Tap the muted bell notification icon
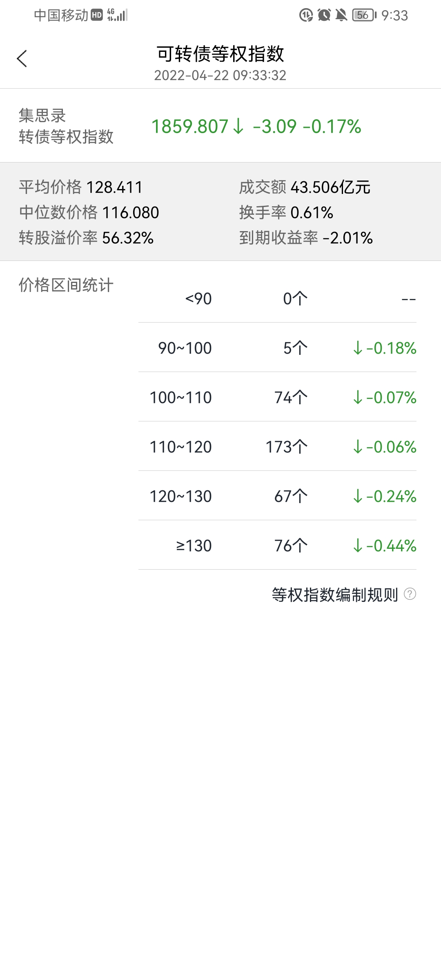The height and width of the screenshot is (980, 441). 341,15
